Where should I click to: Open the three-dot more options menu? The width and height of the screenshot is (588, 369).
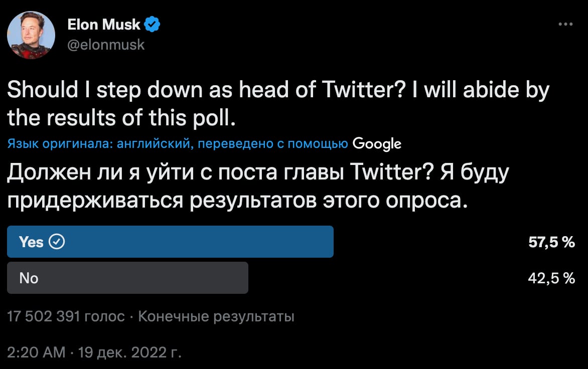pos(565,24)
